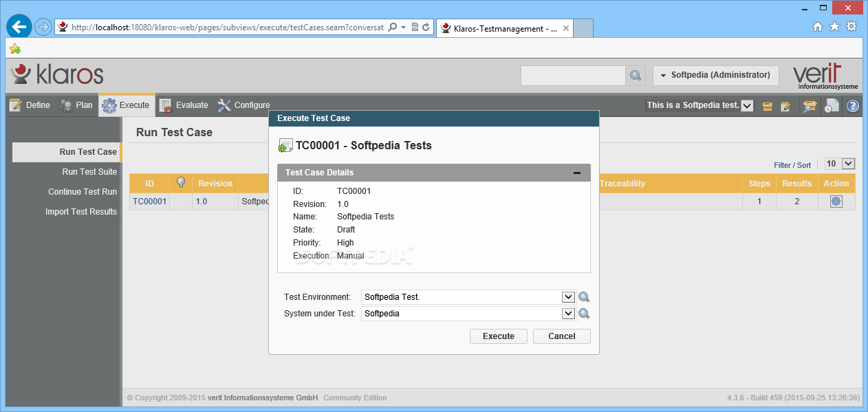
Task: Click the Results value 2 for TC00001
Action: tap(797, 202)
